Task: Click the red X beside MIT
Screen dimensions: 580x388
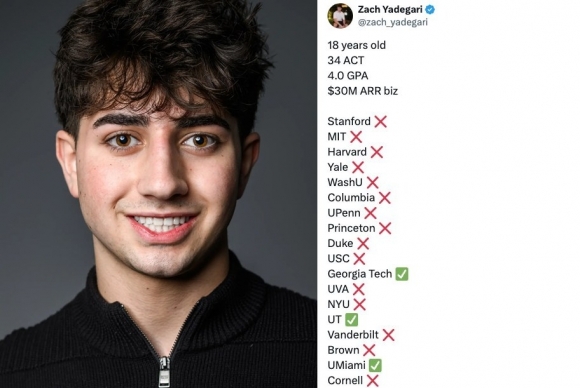Action: point(356,137)
